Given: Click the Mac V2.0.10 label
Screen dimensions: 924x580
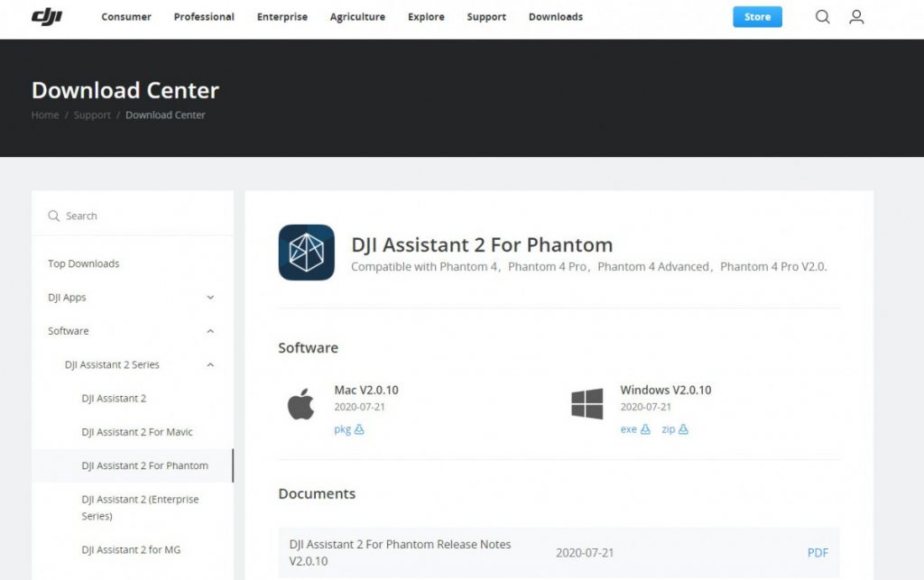Looking at the screenshot, I should (x=366, y=390).
